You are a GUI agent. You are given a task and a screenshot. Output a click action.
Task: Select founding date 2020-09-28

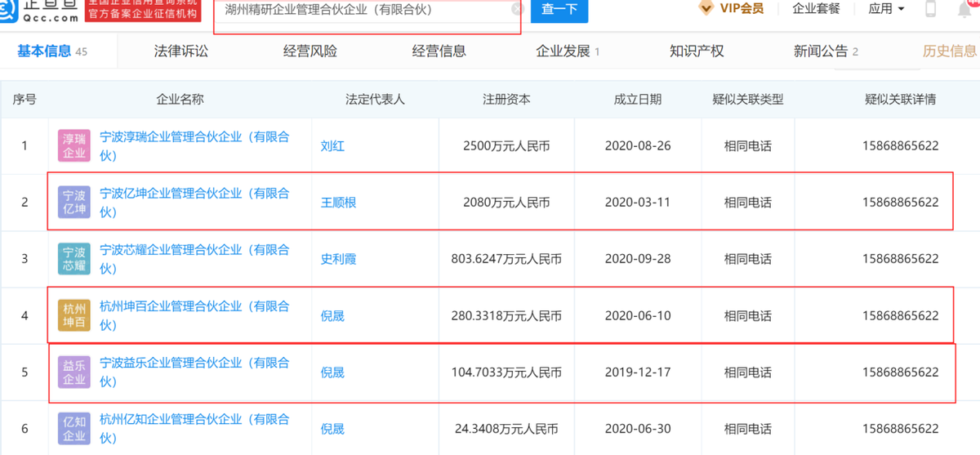(x=637, y=259)
